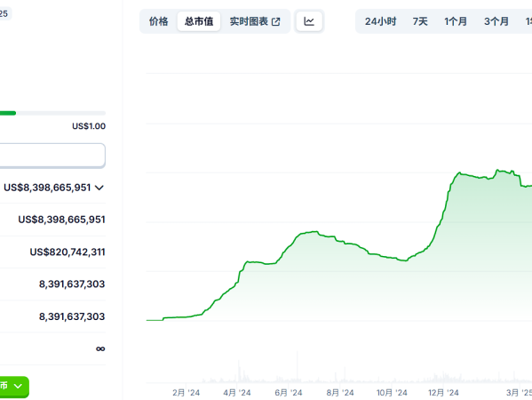Click the infinity max supply symbol
The height and width of the screenshot is (400, 532).
[x=100, y=348]
